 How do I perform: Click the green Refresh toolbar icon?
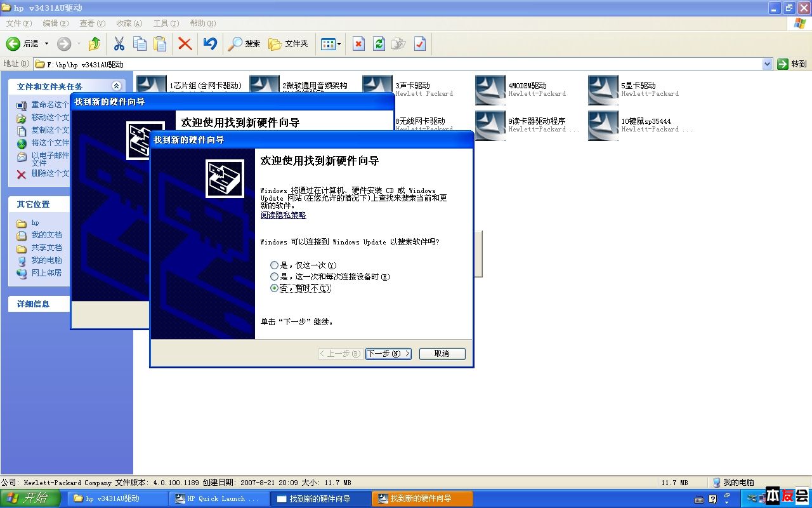pyautogui.click(x=379, y=44)
